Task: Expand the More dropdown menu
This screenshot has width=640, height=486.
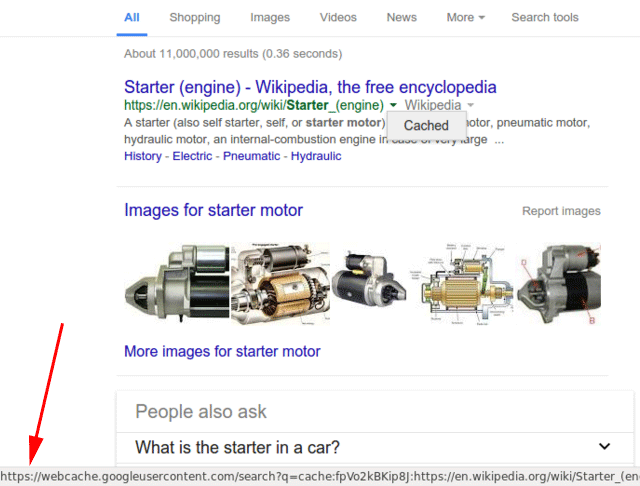Action: tap(465, 18)
